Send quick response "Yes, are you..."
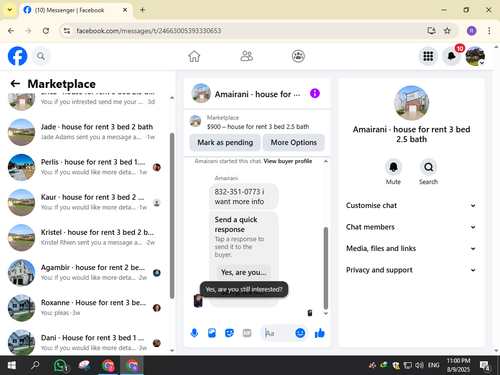500x375 pixels. (244, 272)
